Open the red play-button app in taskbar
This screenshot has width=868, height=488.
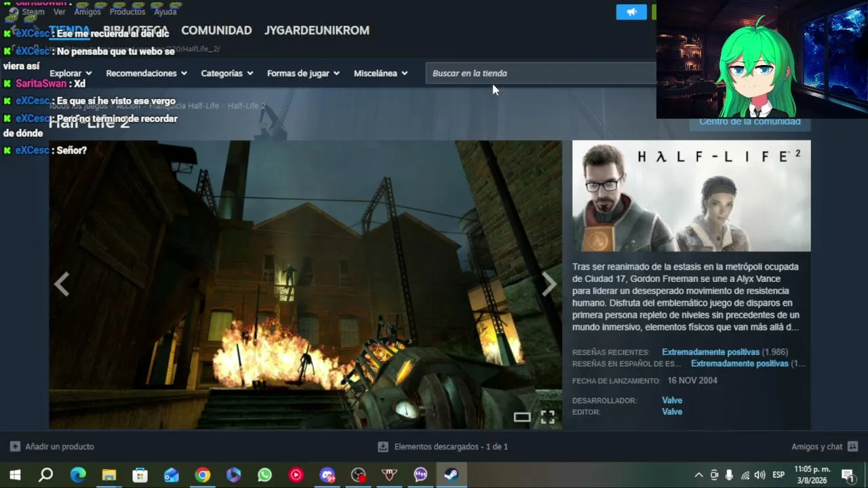click(x=296, y=475)
